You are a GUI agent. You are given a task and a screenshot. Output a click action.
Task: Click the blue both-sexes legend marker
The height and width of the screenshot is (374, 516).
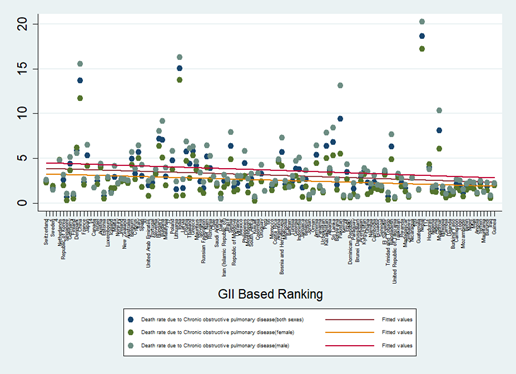pos(131,320)
